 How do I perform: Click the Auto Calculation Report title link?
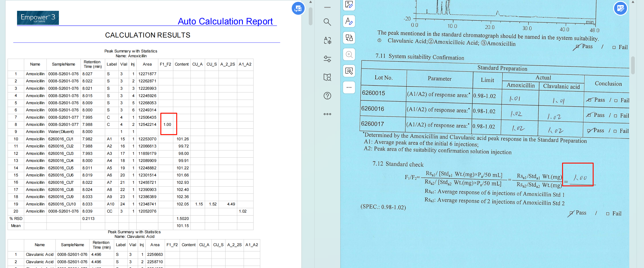(x=225, y=21)
